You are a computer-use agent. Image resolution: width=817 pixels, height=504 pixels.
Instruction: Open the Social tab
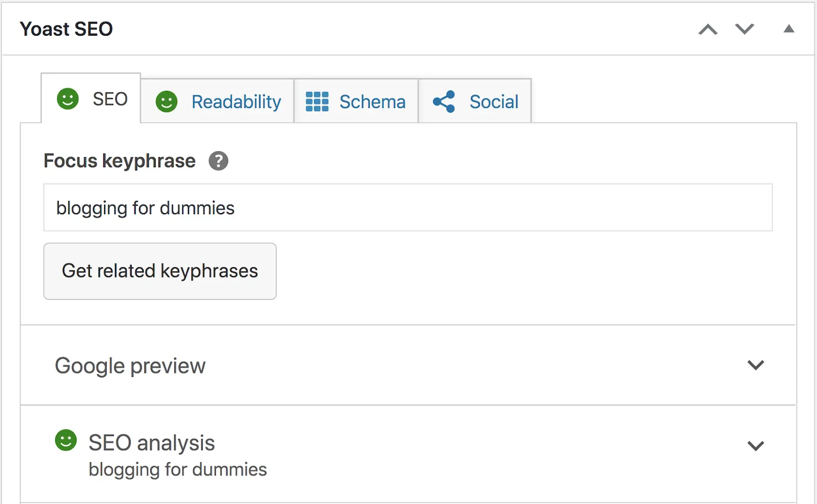pos(475,101)
